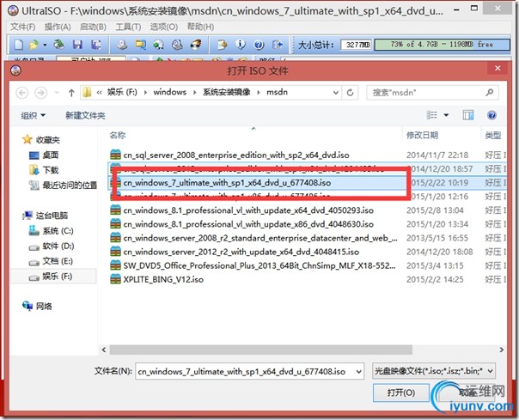The height and width of the screenshot is (420, 519).
Task: Open the 文件名 combo box dropdown arrow
Action: point(358,372)
